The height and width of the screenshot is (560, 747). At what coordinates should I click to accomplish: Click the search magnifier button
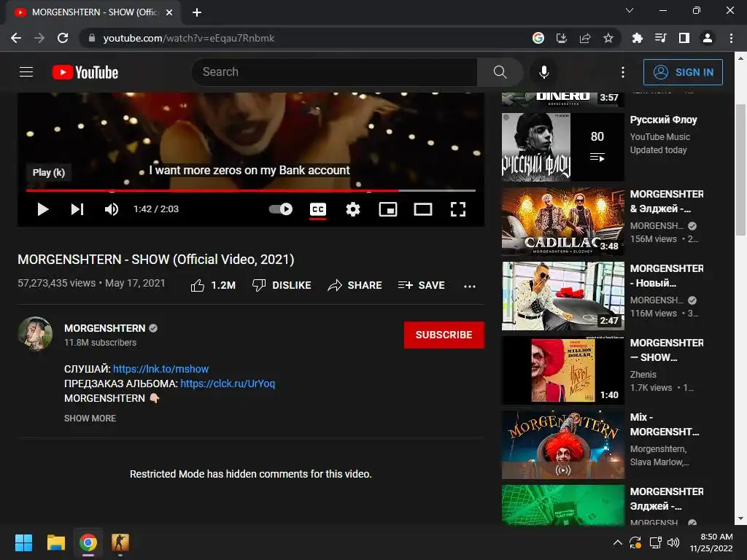[x=500, y=72]
